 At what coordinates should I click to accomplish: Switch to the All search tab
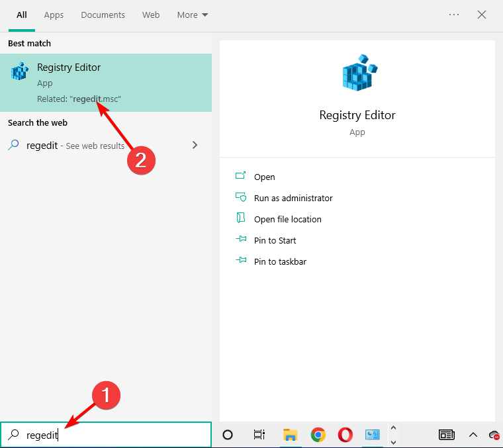point(21,15)
